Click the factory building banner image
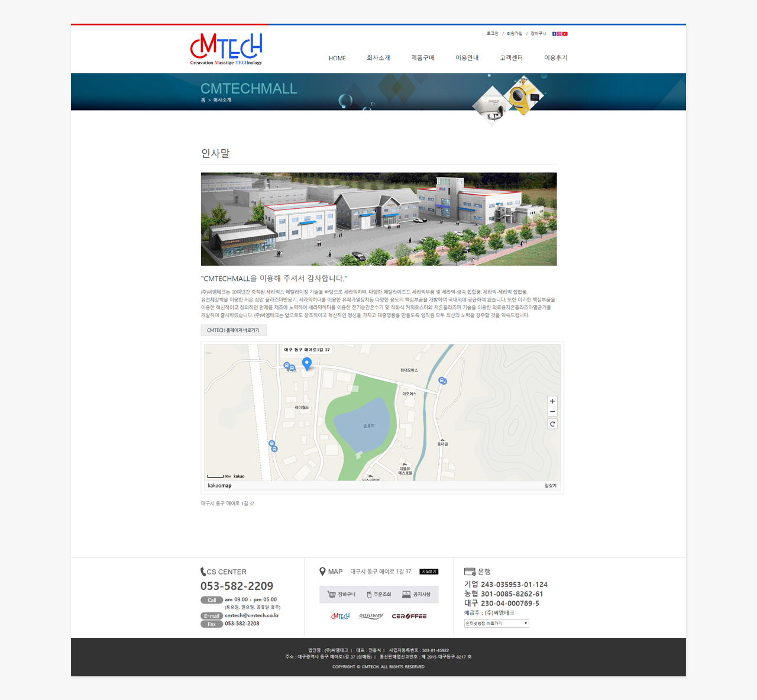Screen dimensions: 757x700 click(x=378, y=219)
